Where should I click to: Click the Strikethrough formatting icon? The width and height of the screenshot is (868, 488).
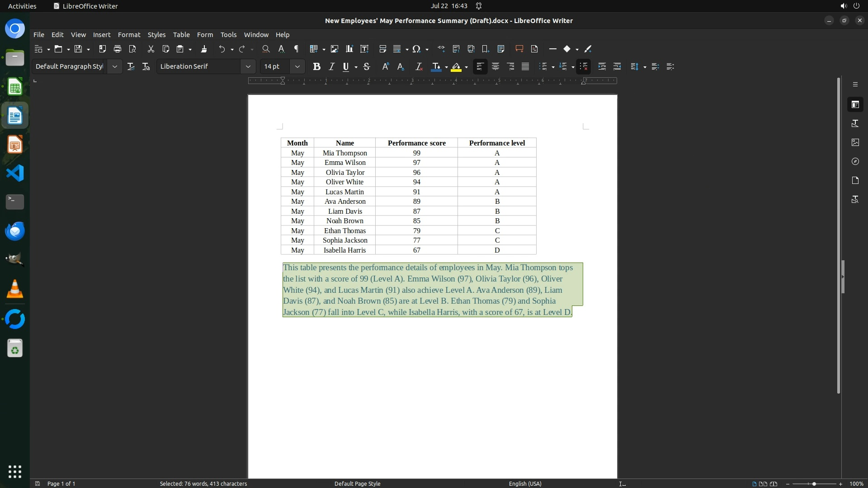point(367,66)
